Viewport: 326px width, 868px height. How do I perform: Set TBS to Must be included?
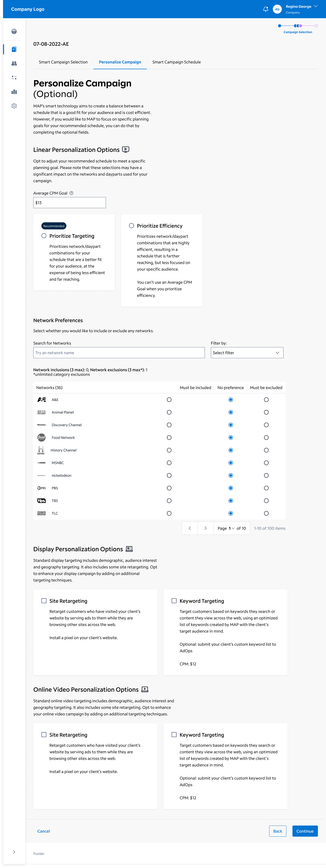(169, 501)
